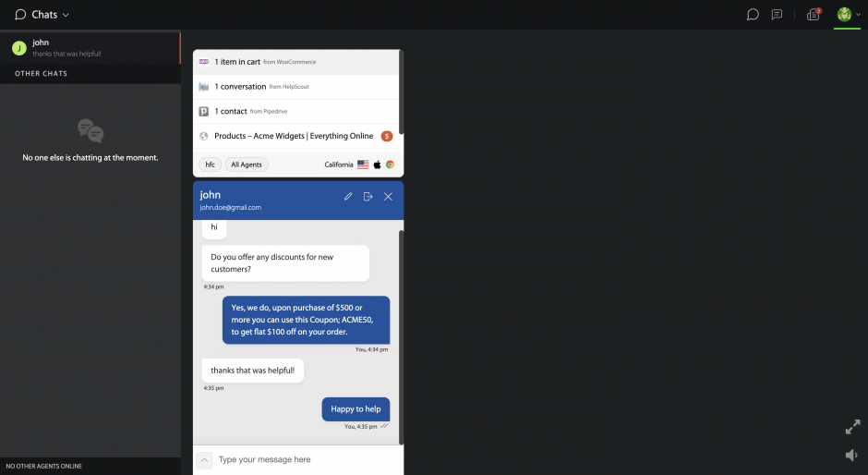Select john's chat in the sidebar
Viewport: 868px width, 475px height.
pyautogui.click(x=90, y=48)
